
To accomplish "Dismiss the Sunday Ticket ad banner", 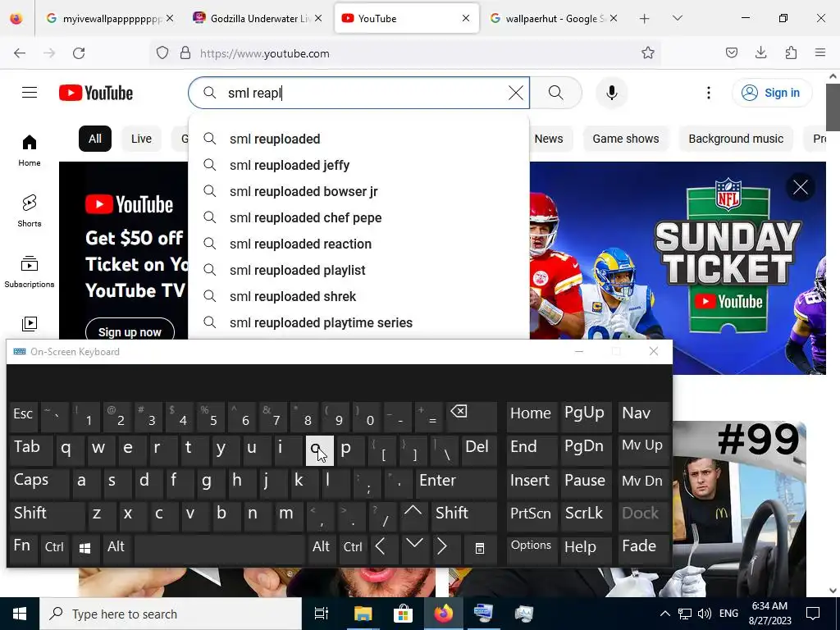I will [x=801, y=188].
